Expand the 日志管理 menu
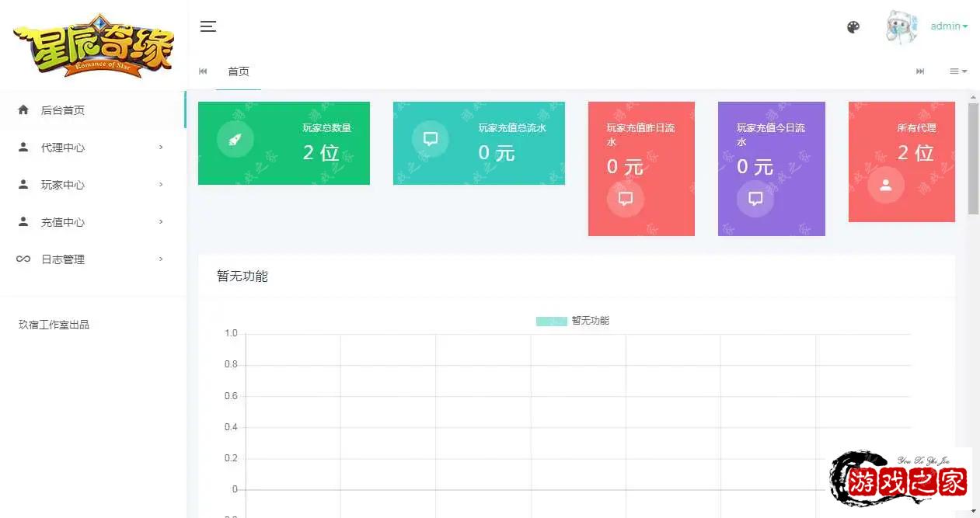 [63, 259]
